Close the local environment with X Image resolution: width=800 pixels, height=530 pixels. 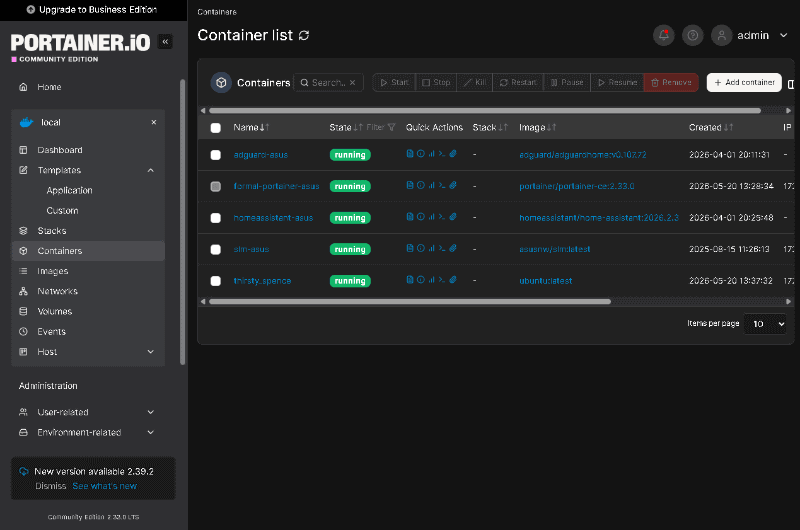(154, 122)
